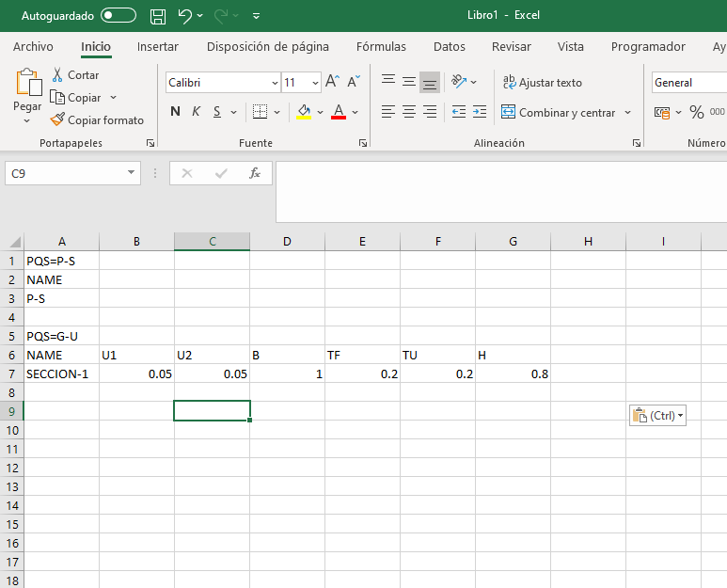Open the Programador tab
The width and height of the screenshot is (727, 588).
pos(648,47)
